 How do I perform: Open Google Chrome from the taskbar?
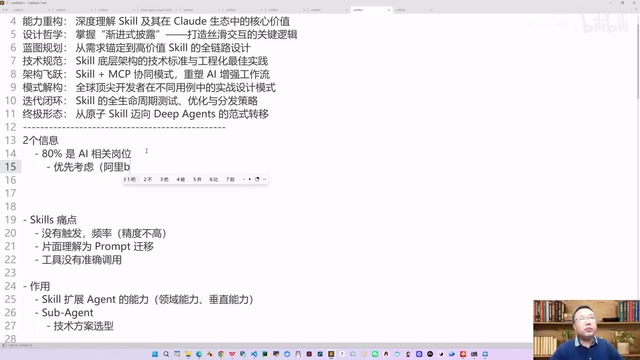click(x=221, y=354)
